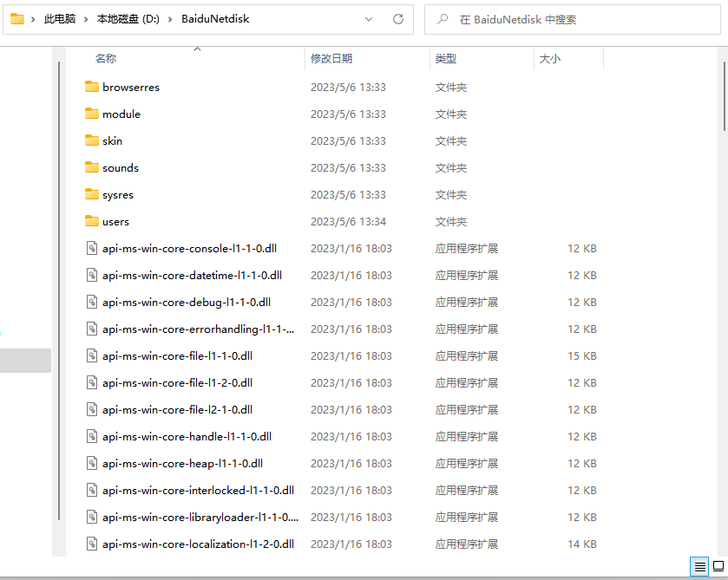728x580 pixels.
Task: Click the file-l2-1-0.dll file icon
Action: click(92, 410)
